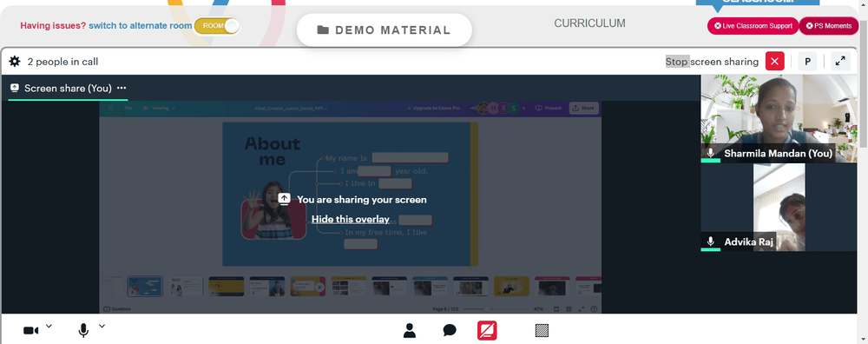This screenshot has width=868, height=344.
Task: Select the highlighted slide thumbnail in Canva strip
Action: click(145, 287)
